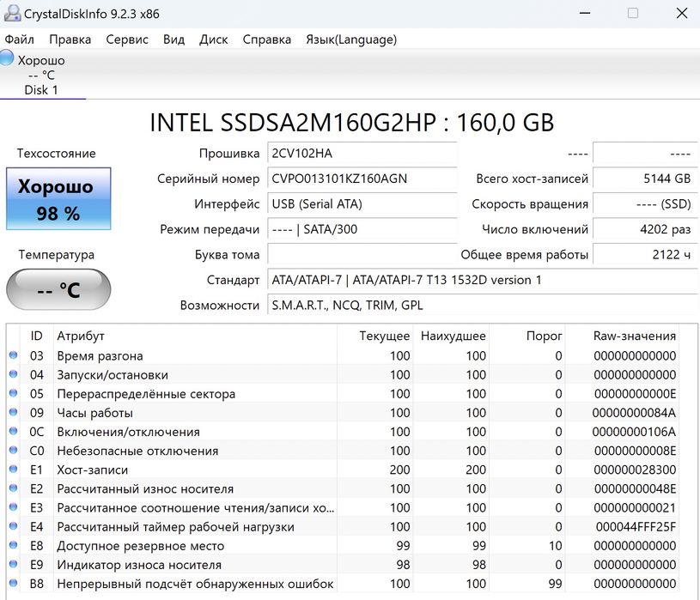Image resolution: width=700 pixels, height=600 pixels.
Task: Click raw value 00000000106A
Action: tap(634, 432)
